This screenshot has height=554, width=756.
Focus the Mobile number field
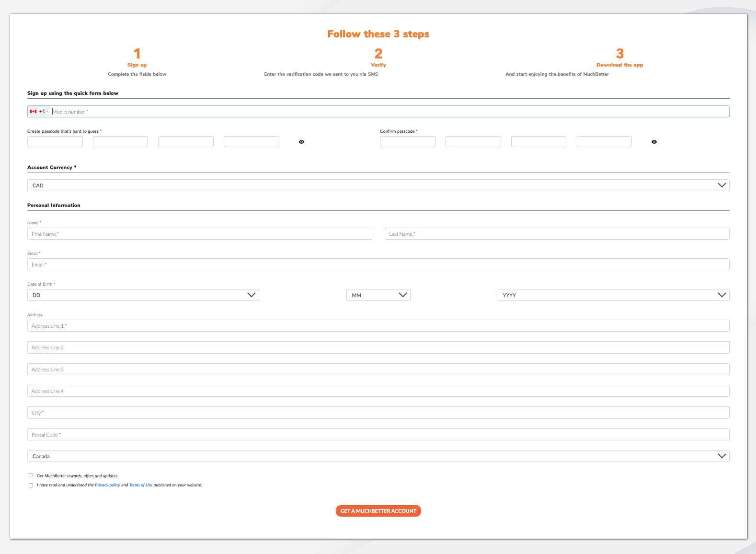(390, 112)
